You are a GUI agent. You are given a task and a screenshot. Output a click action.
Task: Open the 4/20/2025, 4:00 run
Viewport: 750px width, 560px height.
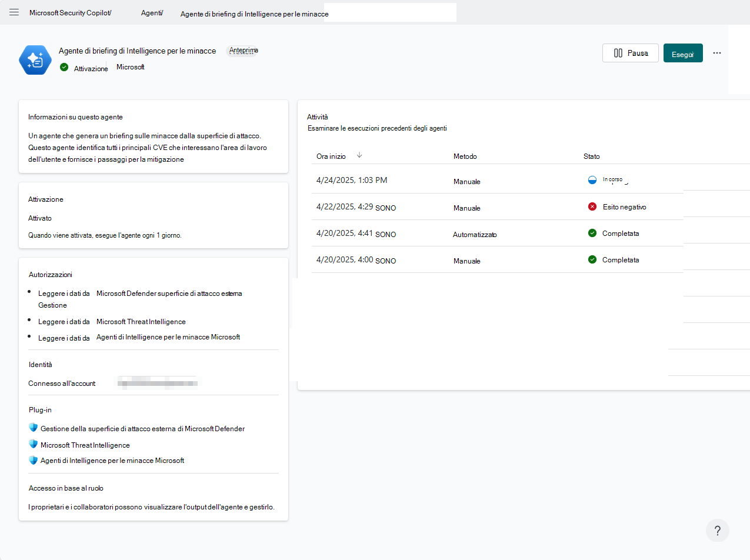pyautogui.click(x=356, y=259)
